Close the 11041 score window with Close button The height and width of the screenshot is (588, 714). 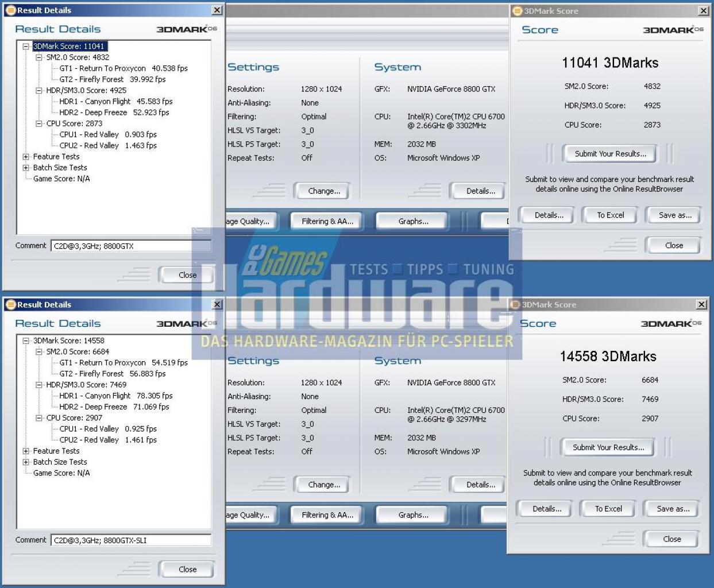coord(674,246)
